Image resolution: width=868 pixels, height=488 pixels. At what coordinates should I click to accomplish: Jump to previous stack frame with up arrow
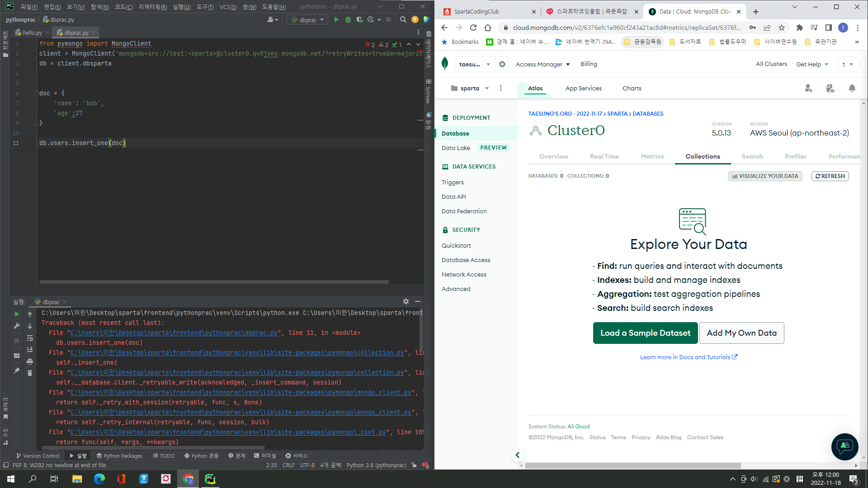pyautogui.click(x=30, y=314)
